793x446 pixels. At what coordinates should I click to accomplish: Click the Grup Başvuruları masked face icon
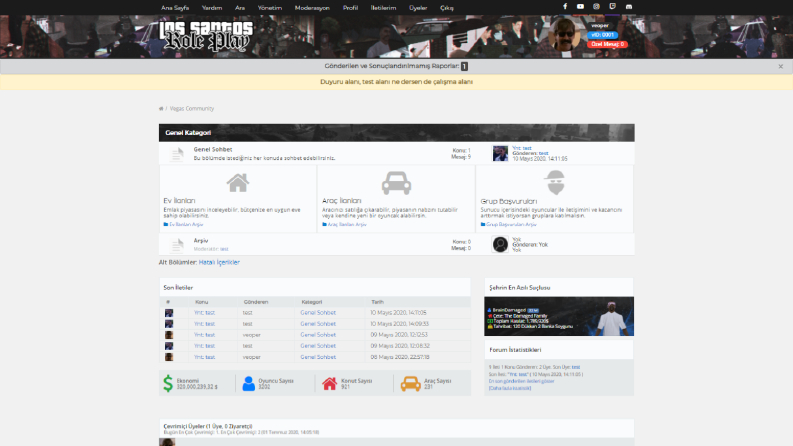(x=555, y=183)
